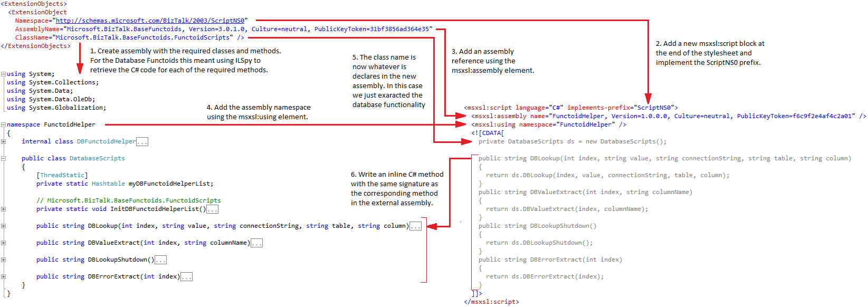Expand the C# DBErrorExtract method plus box
Viewport: 868px width, 307px height.
pyautogui.click(x=3, y=276)
